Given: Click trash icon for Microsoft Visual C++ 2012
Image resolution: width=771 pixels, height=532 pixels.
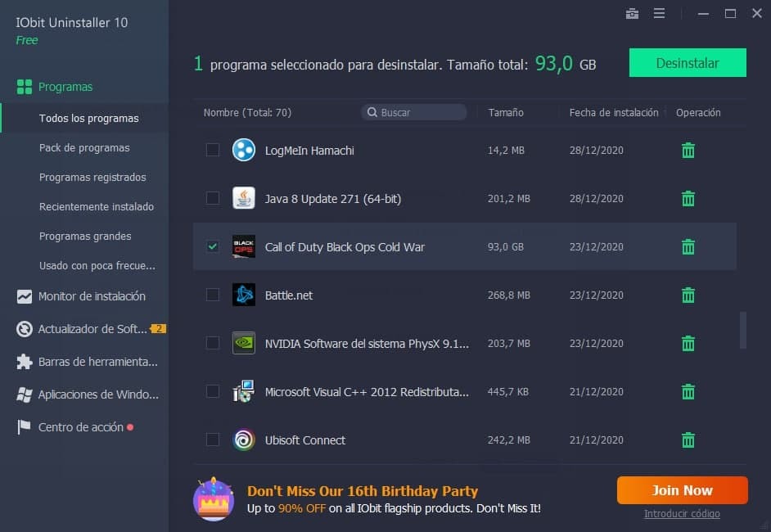Looking at the screenshot, I should (x=688, y=391).
